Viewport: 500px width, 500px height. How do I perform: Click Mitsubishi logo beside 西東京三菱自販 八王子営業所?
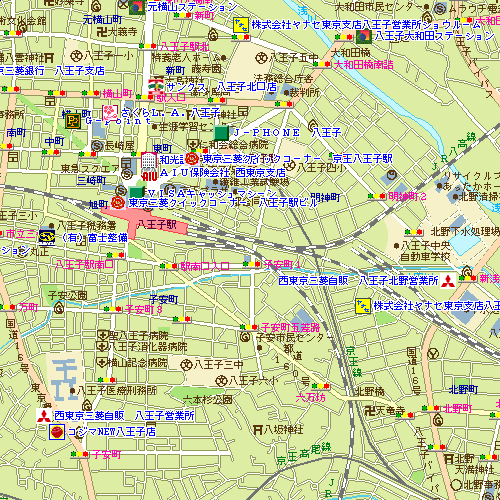[43, 416]
